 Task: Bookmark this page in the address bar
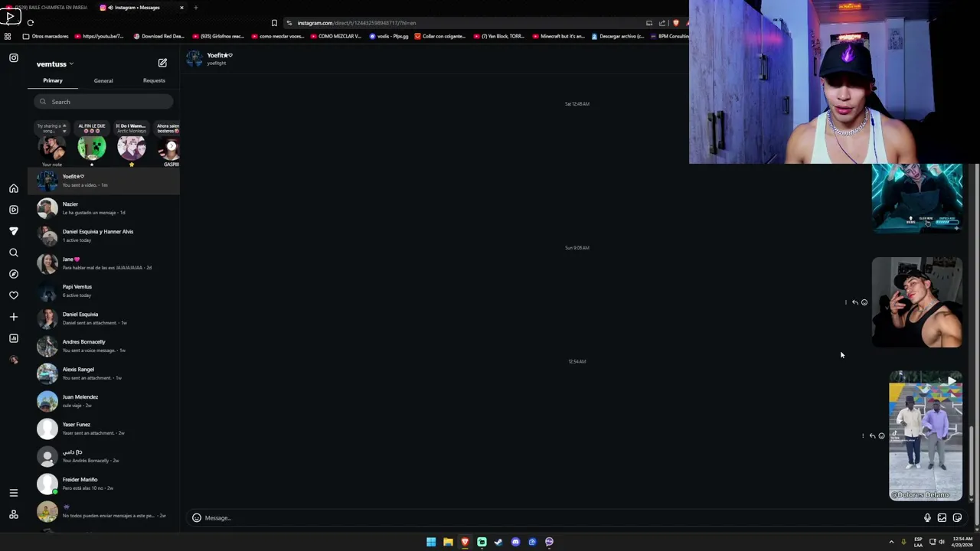(274, 23)
